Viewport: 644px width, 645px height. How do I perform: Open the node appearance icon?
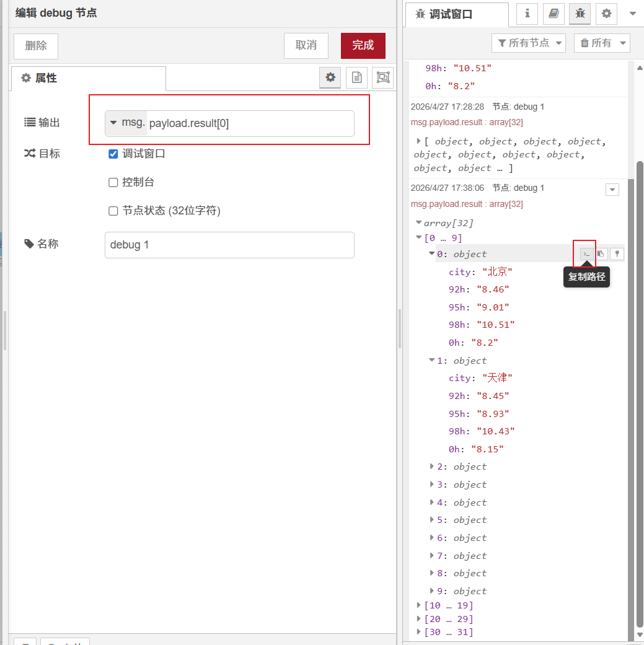(x=382, y=77)
